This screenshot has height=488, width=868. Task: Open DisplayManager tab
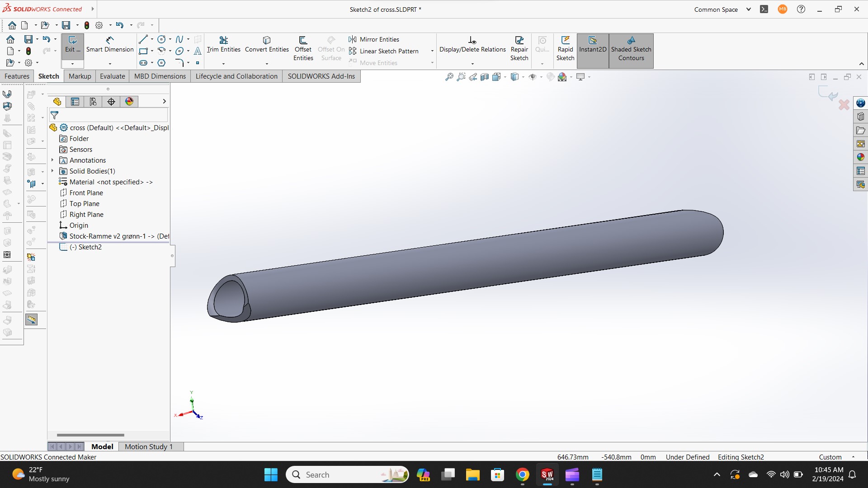point(129,102)
